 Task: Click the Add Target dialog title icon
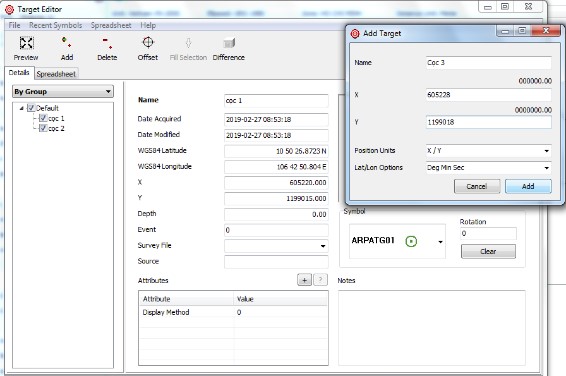(x=355, y=34)
